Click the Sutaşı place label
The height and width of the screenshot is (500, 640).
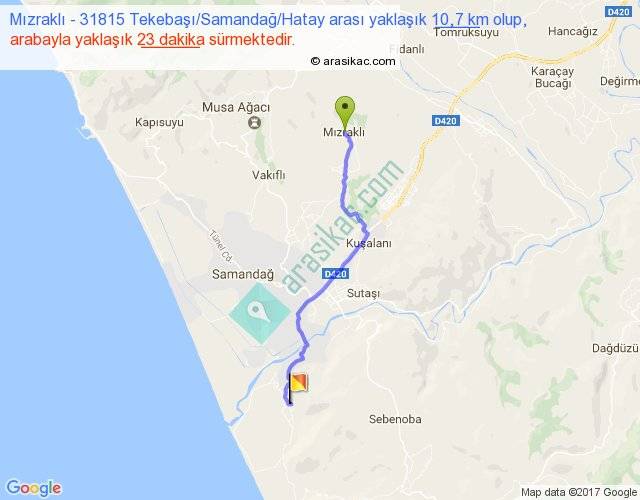pos(363,293)
